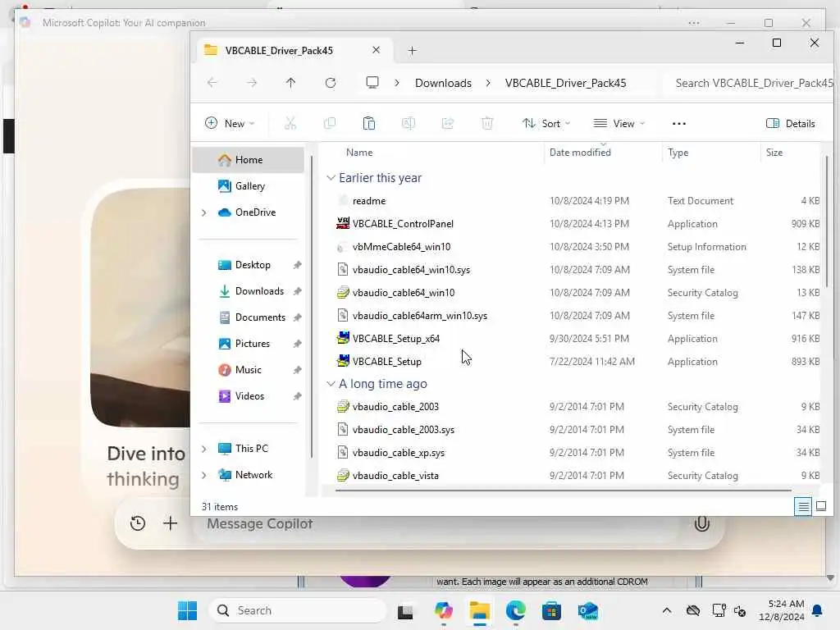Open Documents in navigation pane
840x630 pixels.
tap(248, 317)
